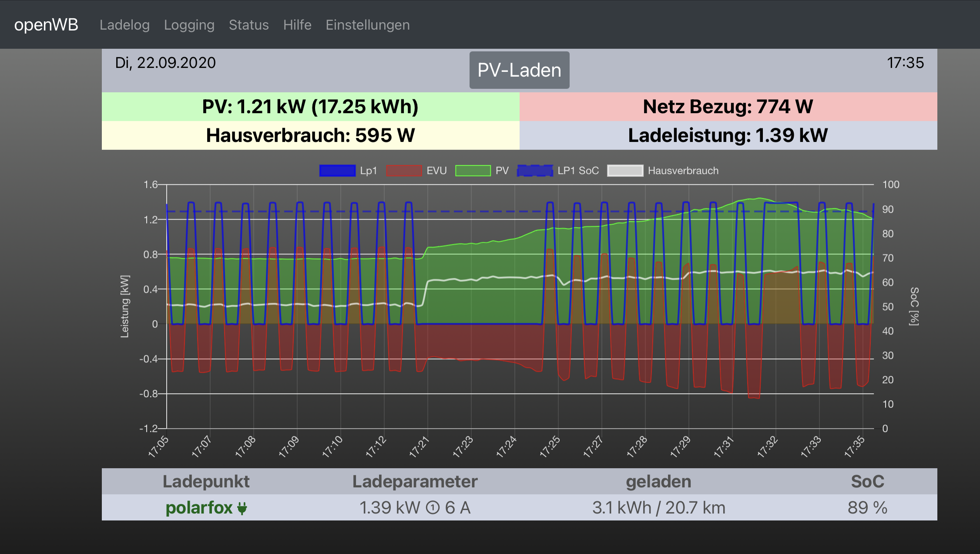Click the PV power green status field
This screenshot has height=554, width=980.
point(310,107)
